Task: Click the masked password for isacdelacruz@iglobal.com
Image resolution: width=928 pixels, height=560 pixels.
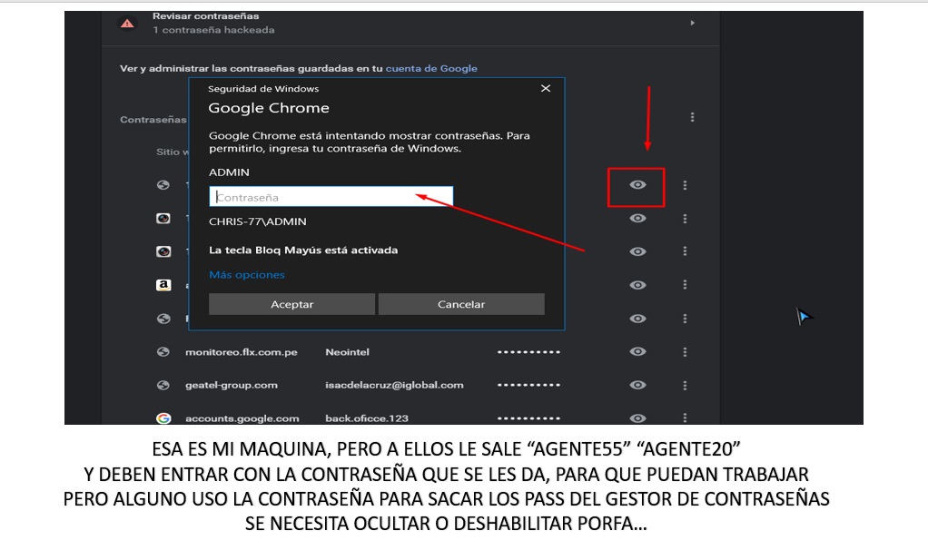Action: pos(528,385)
